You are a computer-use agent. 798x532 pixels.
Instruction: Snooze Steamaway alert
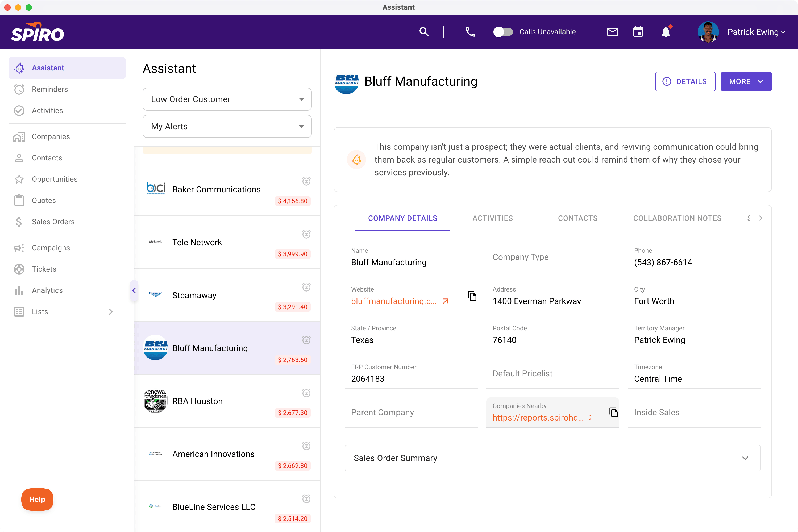tap(306, 287)
